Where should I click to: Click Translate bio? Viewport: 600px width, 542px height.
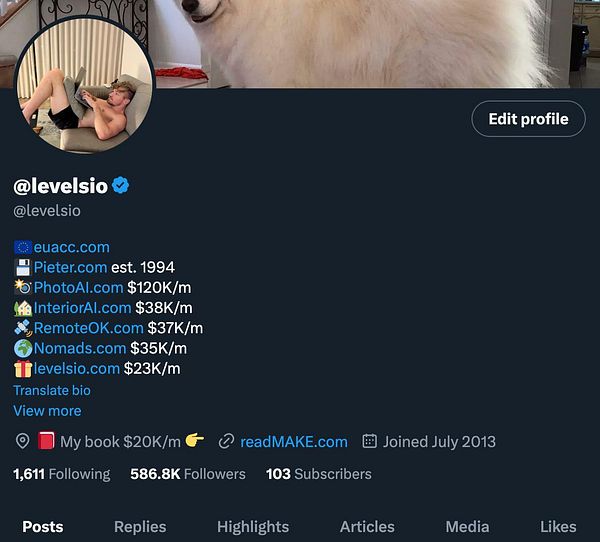(x=52, y=390)
